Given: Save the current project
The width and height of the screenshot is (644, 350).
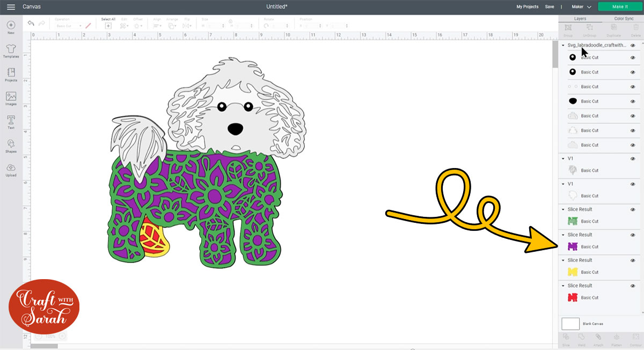Looking at the screenshot, I should point(550,6).
